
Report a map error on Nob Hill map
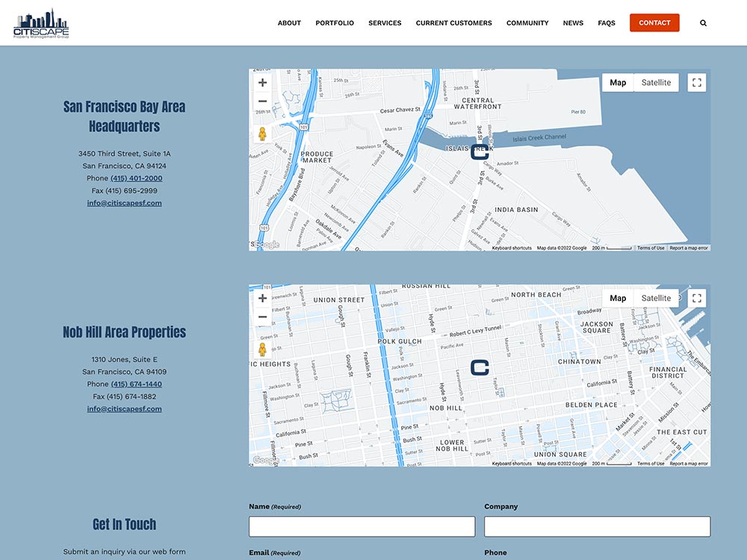tap(689, 464)
